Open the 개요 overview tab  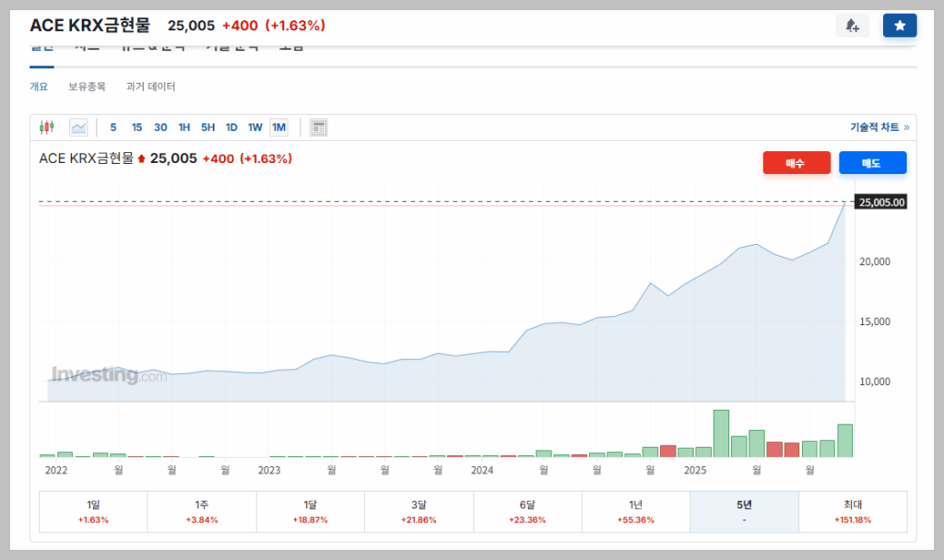39,87
